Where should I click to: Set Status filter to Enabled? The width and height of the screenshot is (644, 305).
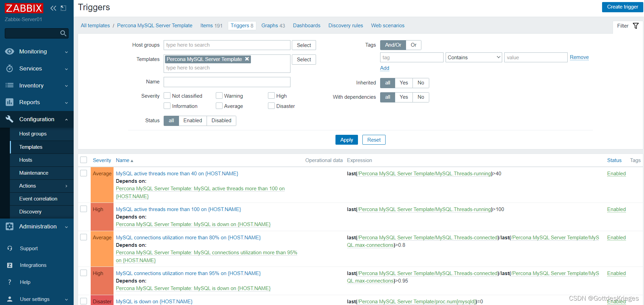[193, 121]
